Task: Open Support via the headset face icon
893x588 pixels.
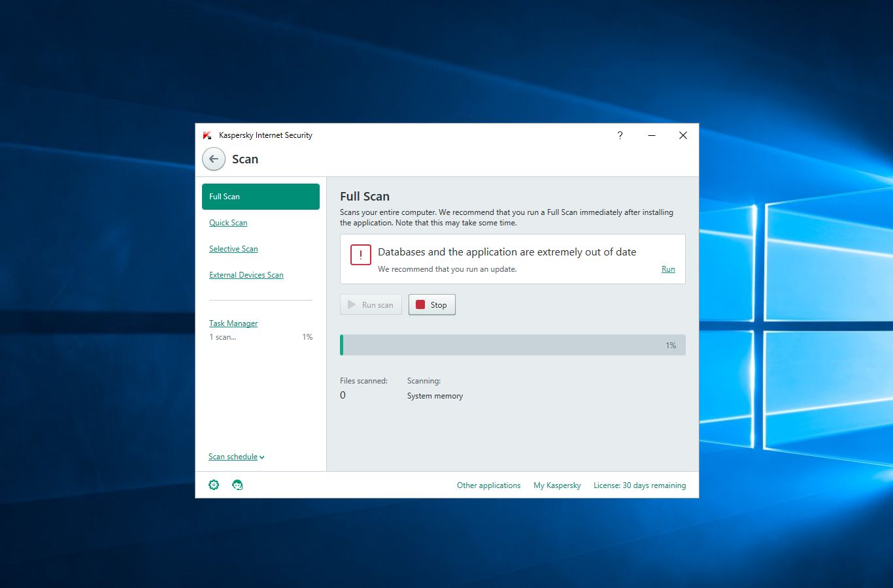Action: [x=237, y=485]
